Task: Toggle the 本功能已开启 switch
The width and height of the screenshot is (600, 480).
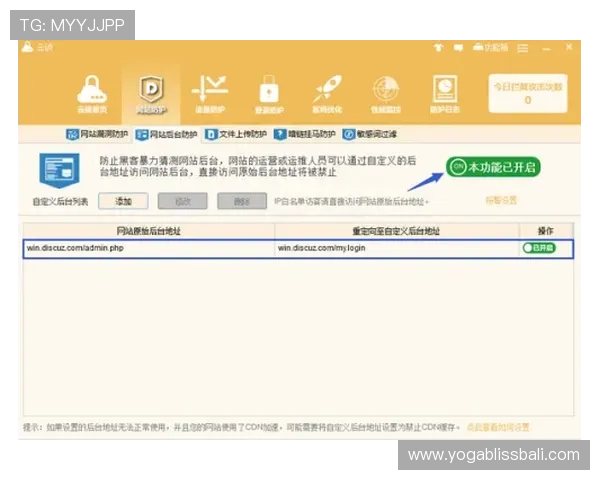Action: (x=493, y=167)
